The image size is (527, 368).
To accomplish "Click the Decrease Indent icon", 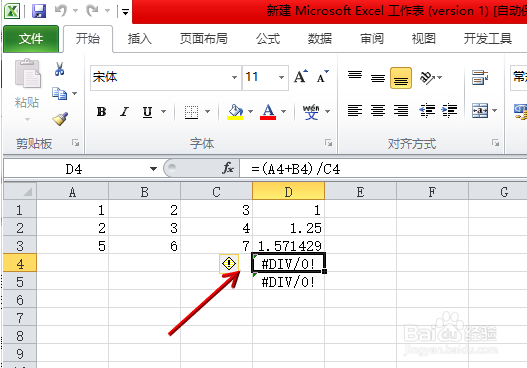I will pos(427,110).
